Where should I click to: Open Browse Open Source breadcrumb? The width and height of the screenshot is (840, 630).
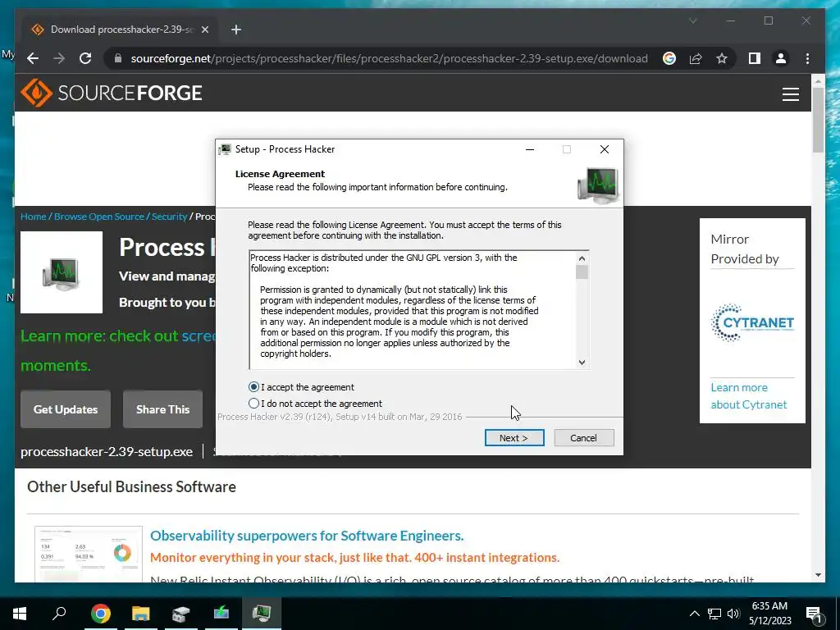tap(99, 217)
